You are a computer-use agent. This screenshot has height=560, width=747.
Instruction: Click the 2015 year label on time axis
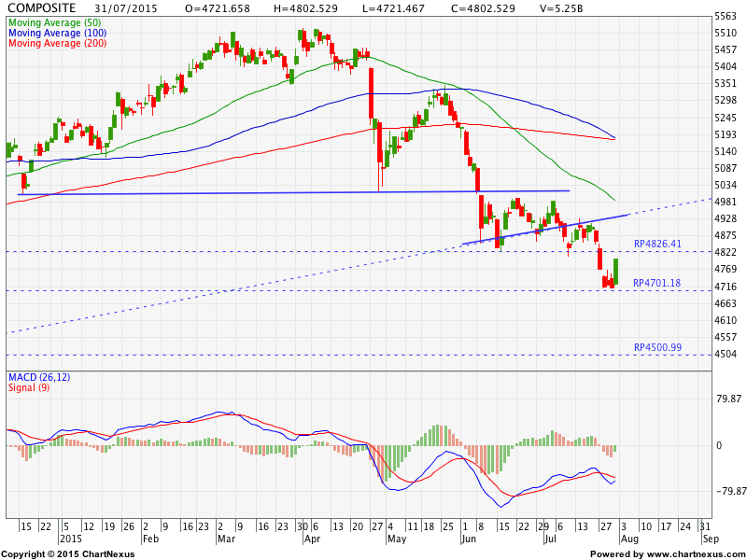pyautogui.click(x=71, y=539)
